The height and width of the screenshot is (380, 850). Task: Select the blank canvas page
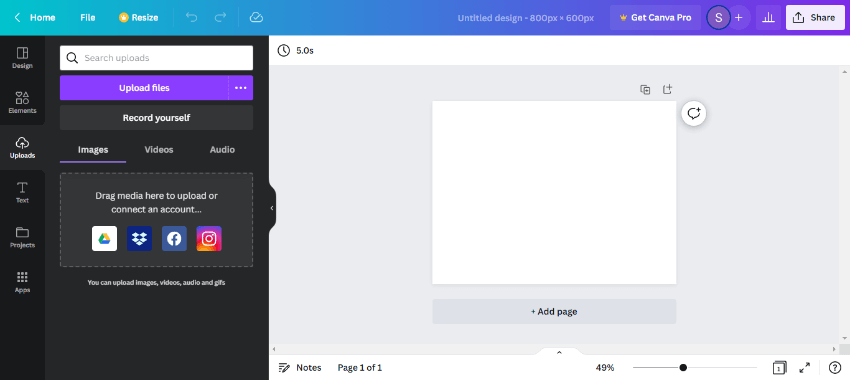(554, 192)
